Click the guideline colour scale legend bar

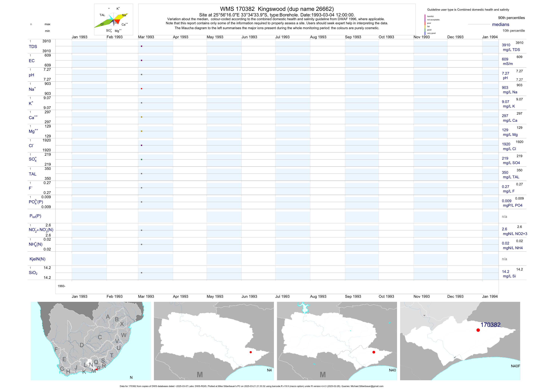coord(425,24)
